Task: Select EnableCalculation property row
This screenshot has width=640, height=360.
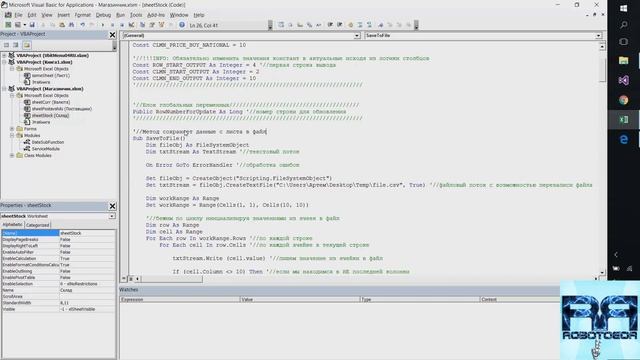Action: (x=58, y=258)
